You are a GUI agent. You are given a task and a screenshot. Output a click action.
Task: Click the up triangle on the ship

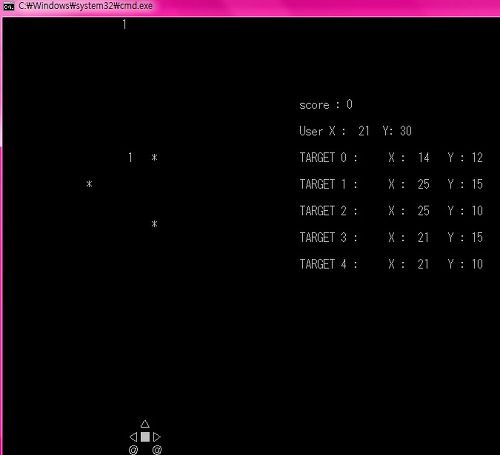coord(145,424)
